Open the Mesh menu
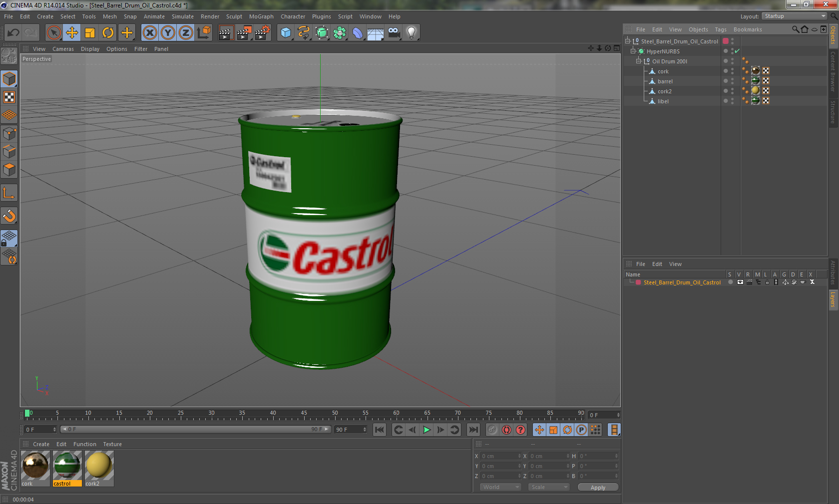Image resolution: width=839 pixels, height=504 pixels. click(110, 16)
